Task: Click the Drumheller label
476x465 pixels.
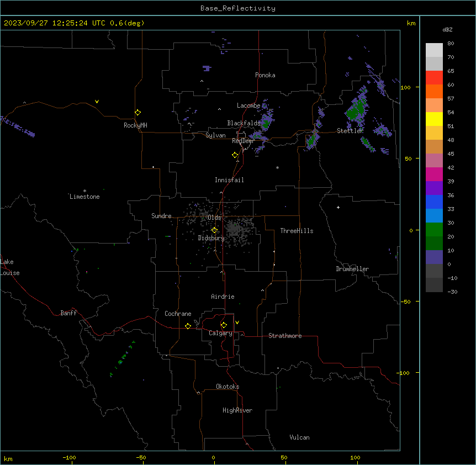Action: (352, 269)
